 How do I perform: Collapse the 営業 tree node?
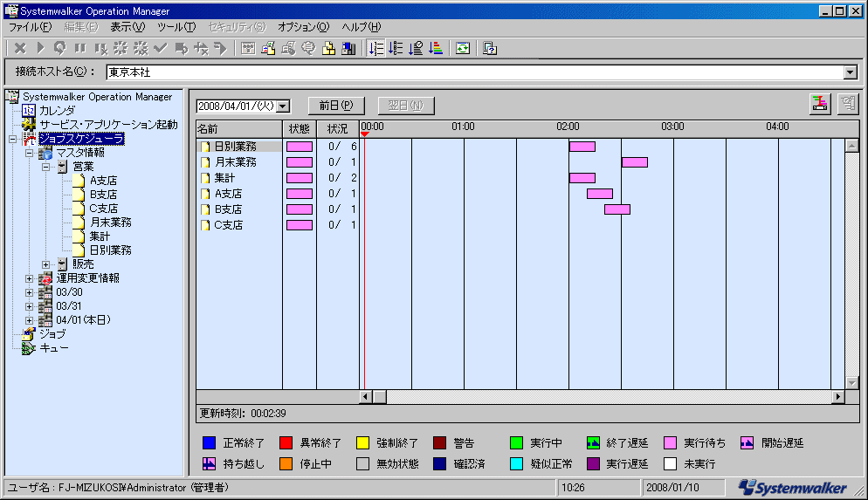[x=46, y=167]
